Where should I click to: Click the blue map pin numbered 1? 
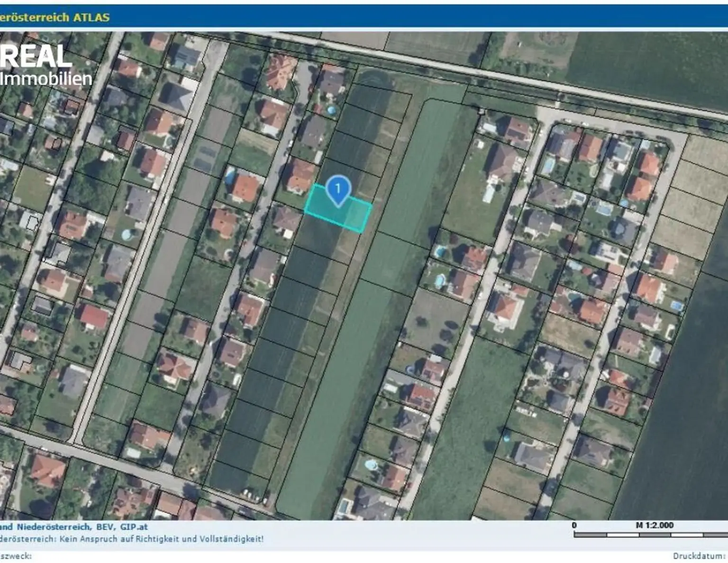338,189
